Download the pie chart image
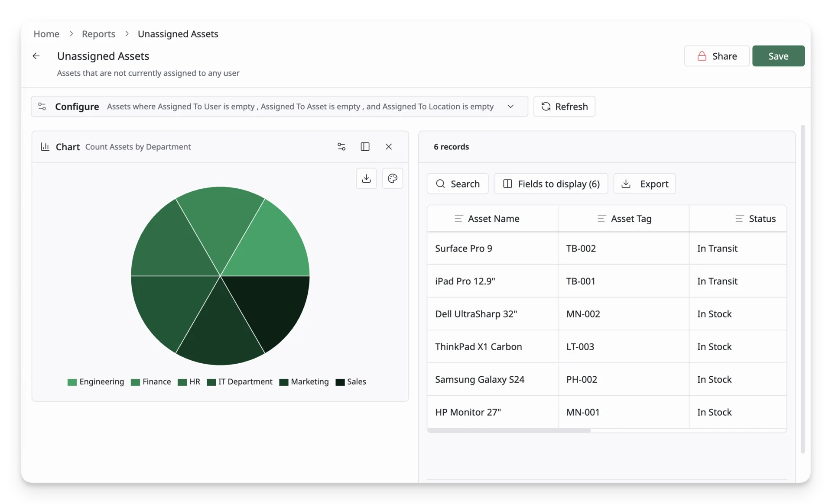This screenshot has height=504, width=832. (x=366, y=178)
